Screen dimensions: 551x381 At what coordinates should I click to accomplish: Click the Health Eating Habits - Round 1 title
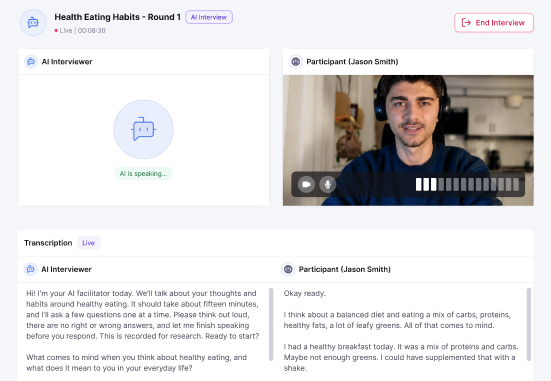click(x=117, y=17)
